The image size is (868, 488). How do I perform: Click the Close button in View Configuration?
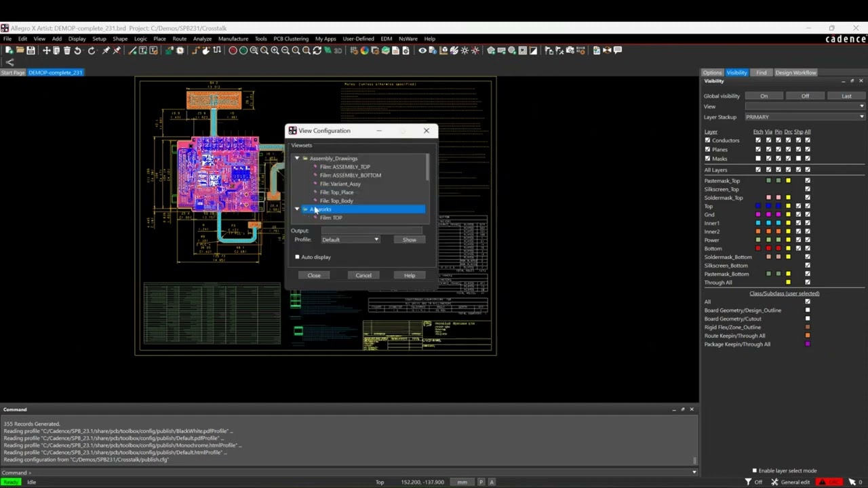point(314,275)
